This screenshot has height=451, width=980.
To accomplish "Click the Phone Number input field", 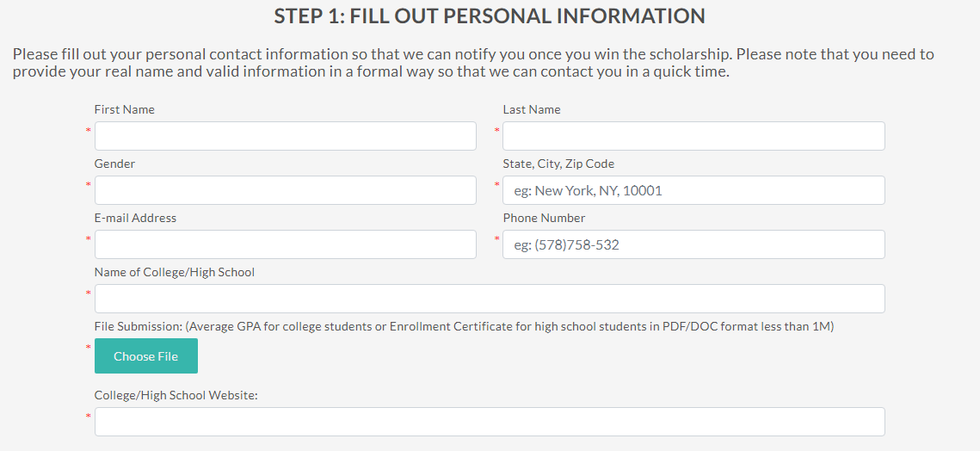I will coord(693,244).
